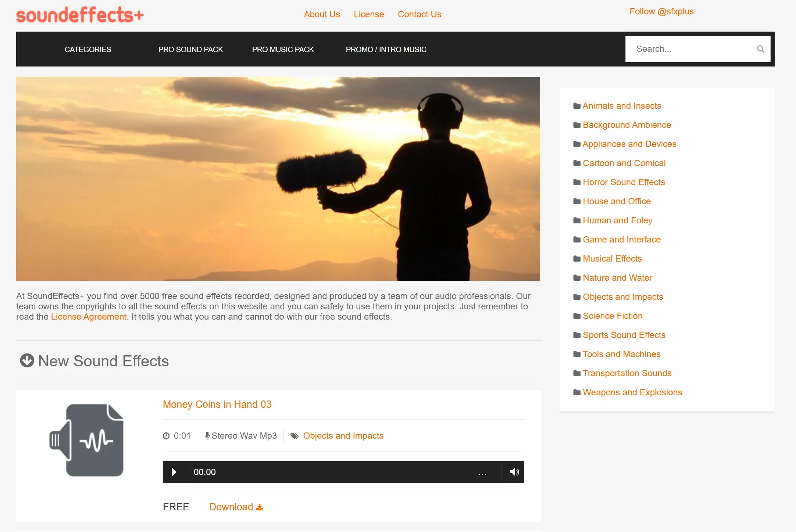Image resolution: width=796 pixels, height=532 pixels.
Task: Open the Contact Us page
Action: click(x=419, y=14)
